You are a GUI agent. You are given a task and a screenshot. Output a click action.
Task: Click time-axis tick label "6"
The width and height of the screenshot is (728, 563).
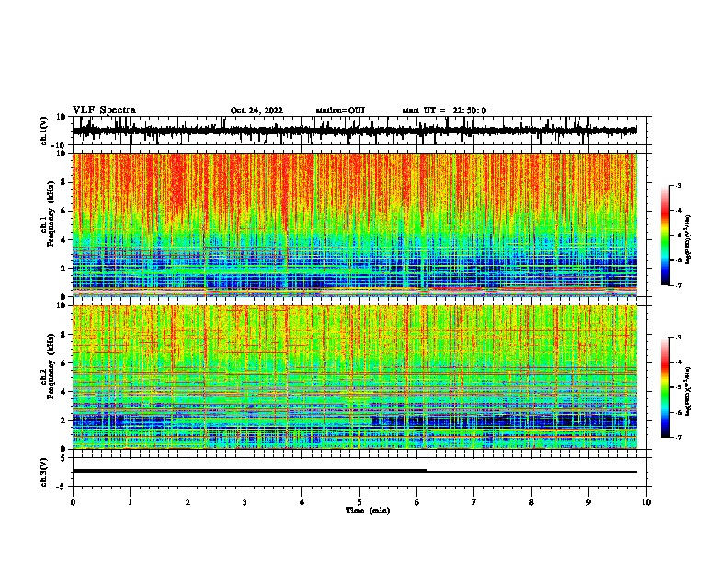coord(416,502)
